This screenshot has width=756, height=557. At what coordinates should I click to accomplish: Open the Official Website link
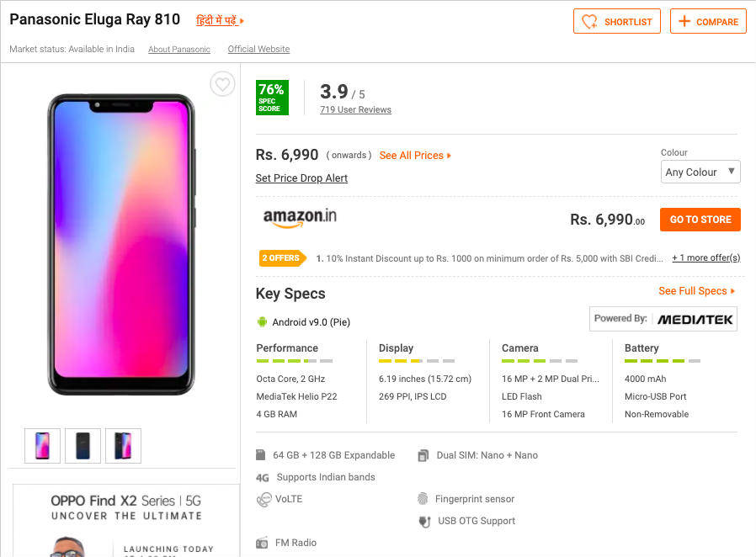258,50
